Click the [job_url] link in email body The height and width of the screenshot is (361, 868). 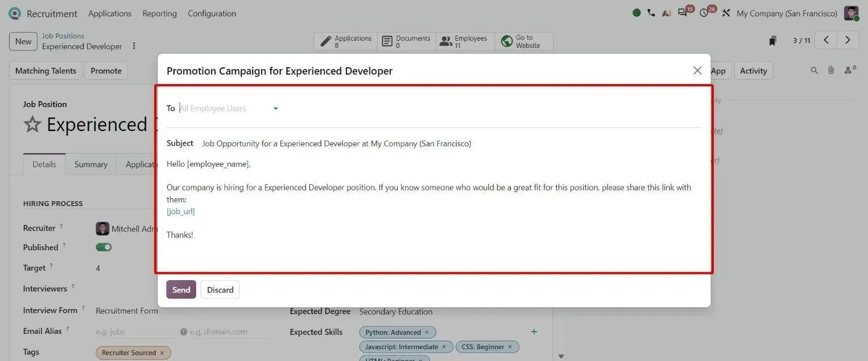click(x=181, y=211)
